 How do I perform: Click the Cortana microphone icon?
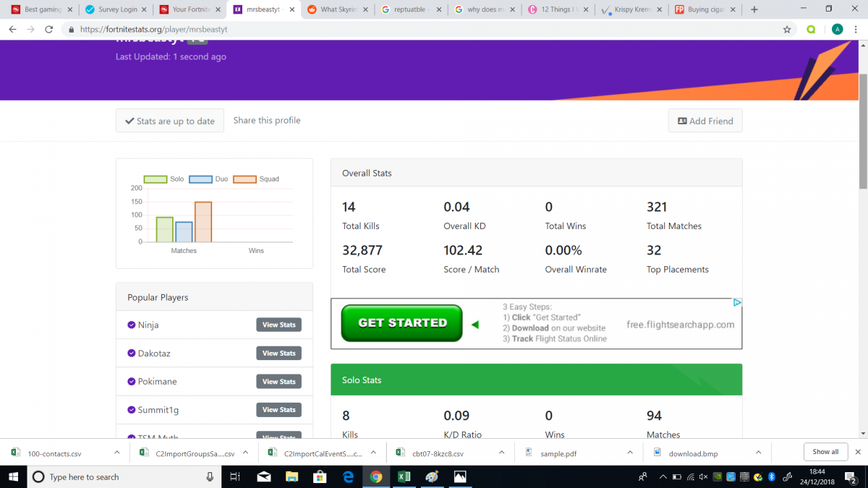click(x=210, y=476)
